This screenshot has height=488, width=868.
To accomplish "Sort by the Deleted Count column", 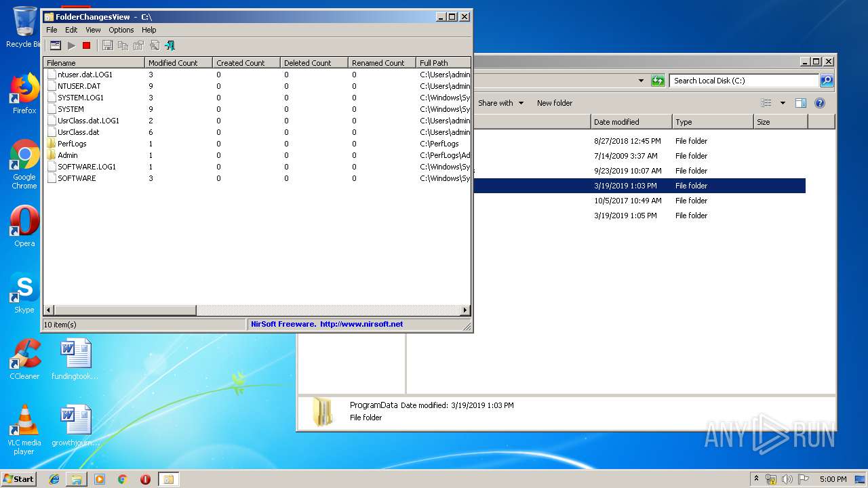I will 315,62.
